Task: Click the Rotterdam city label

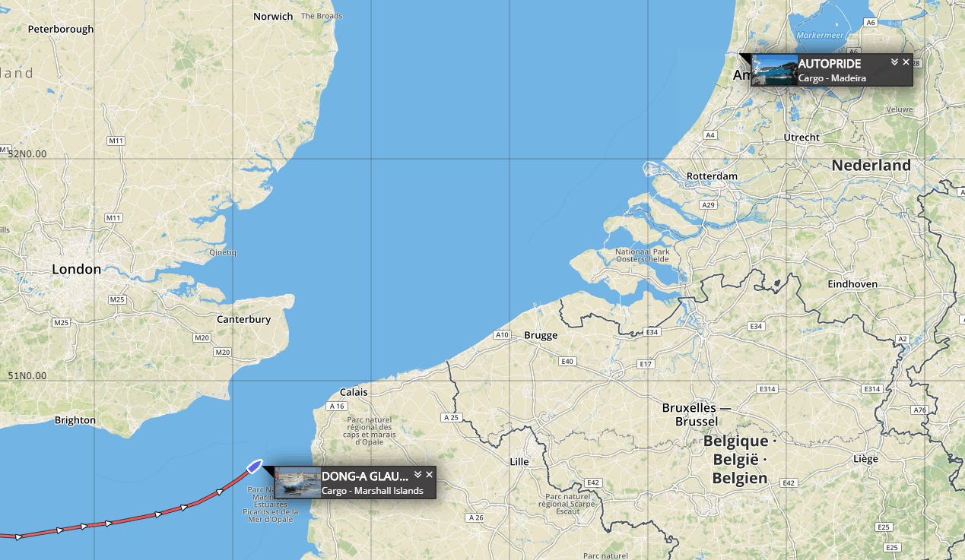Action: coord(712,176)
